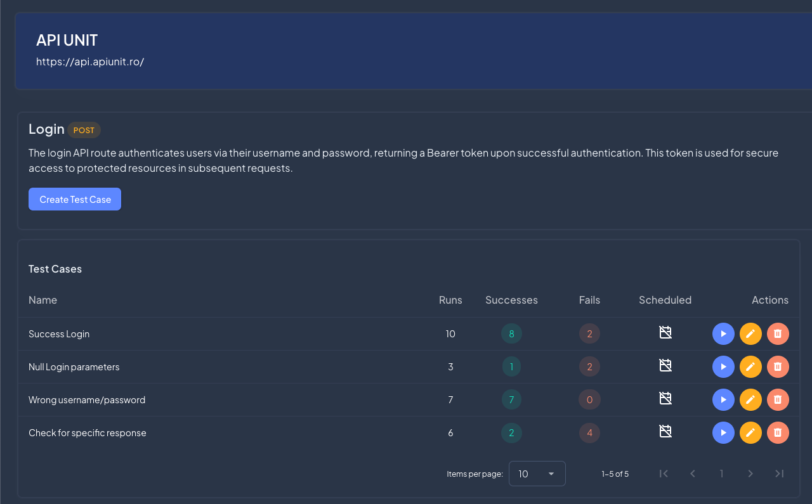This screenshot has height=504, width=812.
Task: Go to the first page
Action: pos(664,474)
